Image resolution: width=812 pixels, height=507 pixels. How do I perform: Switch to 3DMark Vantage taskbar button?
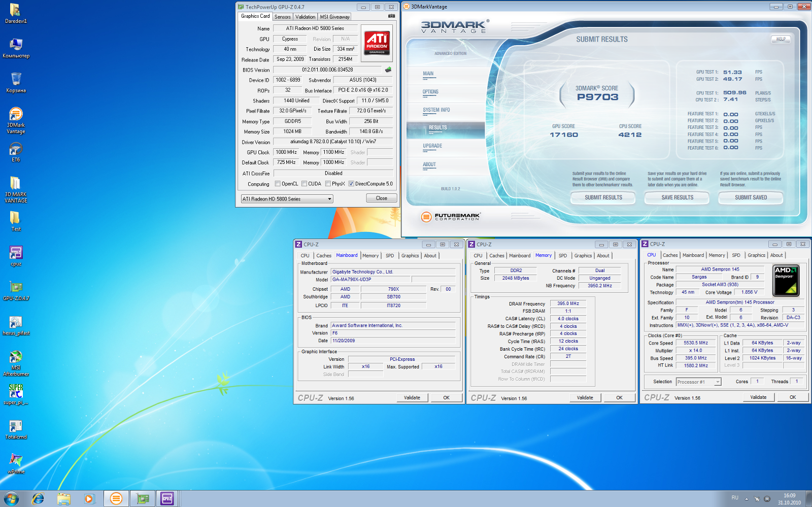point(116,499)
